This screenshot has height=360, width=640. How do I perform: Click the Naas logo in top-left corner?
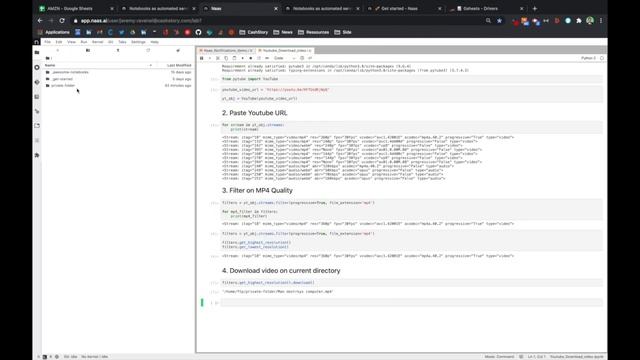(36, 42)
